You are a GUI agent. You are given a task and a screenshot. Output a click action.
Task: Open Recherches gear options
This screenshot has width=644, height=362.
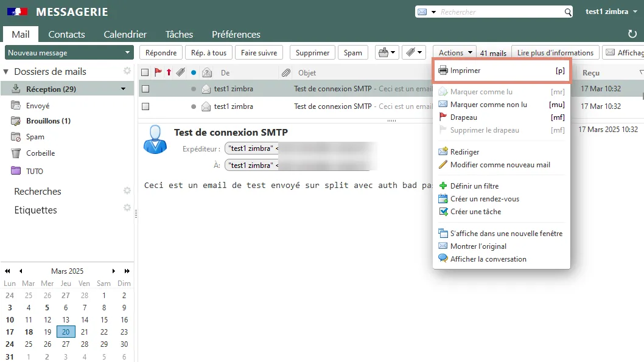tap(127, 191)
